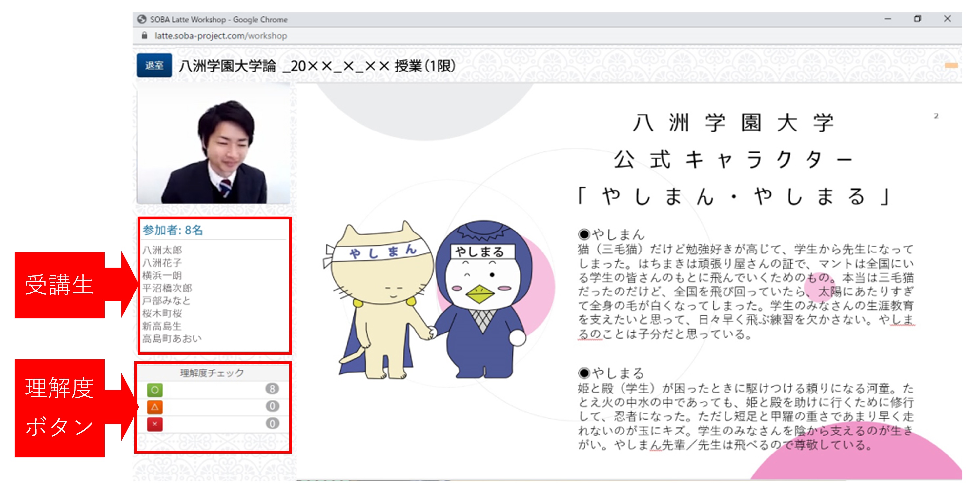Click the padlock icon in address bar

click(144, 36)
